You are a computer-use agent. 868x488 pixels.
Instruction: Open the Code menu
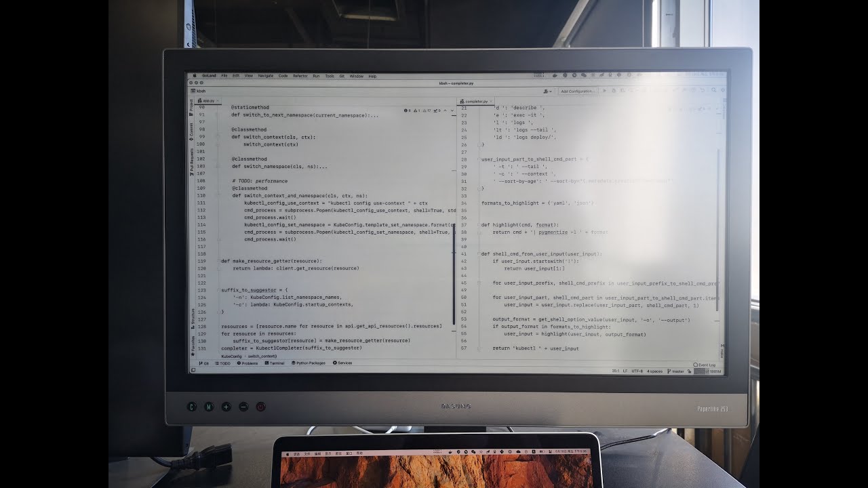283,76
